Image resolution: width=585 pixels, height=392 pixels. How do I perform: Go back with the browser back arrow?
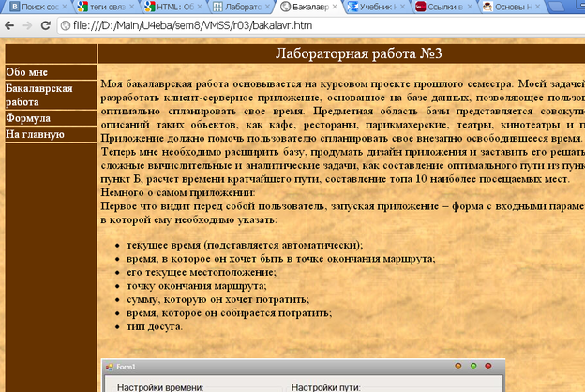[x=9, y=25]
